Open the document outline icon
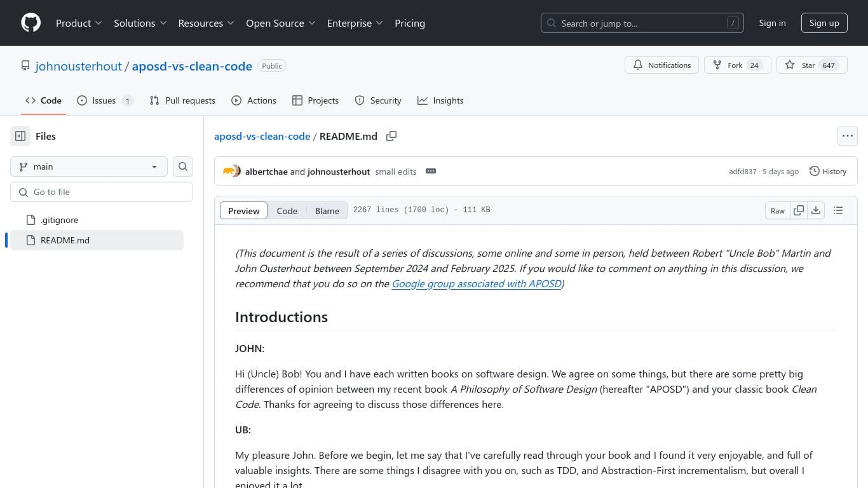This screenshot has height=488, width=868. [838, 210]
